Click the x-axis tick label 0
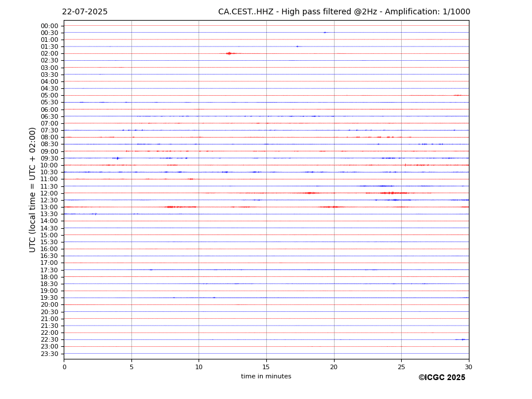Image resolution: width=532 pixels, height=399 pixels. (64, 367)
